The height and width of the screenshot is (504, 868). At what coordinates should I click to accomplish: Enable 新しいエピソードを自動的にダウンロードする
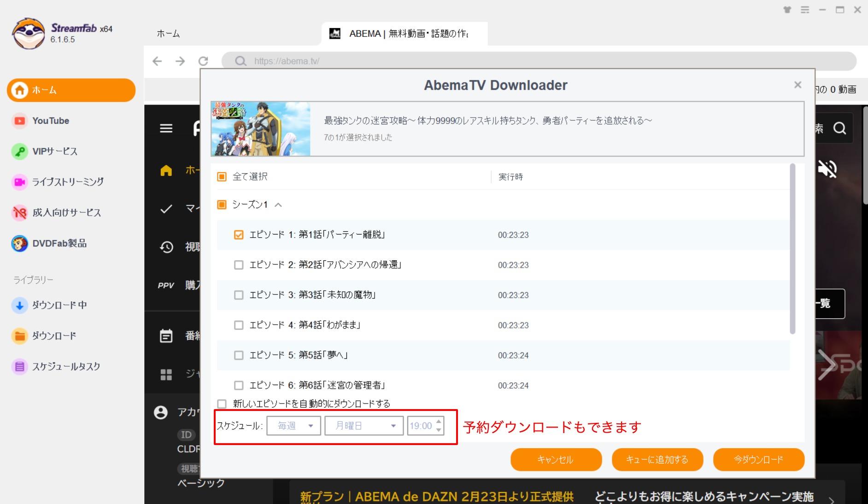(x=222, y=404)
